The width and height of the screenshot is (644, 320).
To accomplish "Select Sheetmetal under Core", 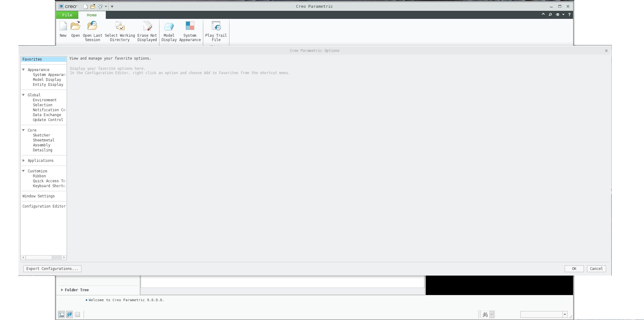I will tap(43, 140).
